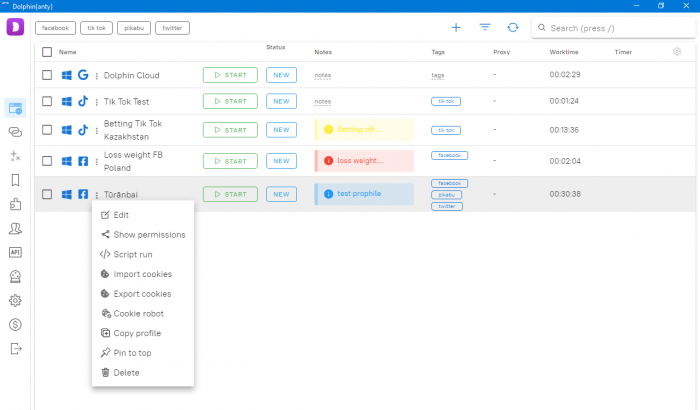Filter by the pikabu tag button
Screen dimensions: 700x410
coord(133,28)
